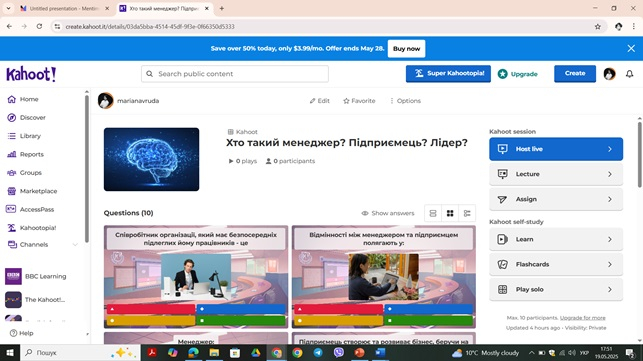The height and width of the screenshot is (361, 643).
Task: Open question card 'Відмінності між менеджером'
Action: pyautogui.click(x=384, y=277)
